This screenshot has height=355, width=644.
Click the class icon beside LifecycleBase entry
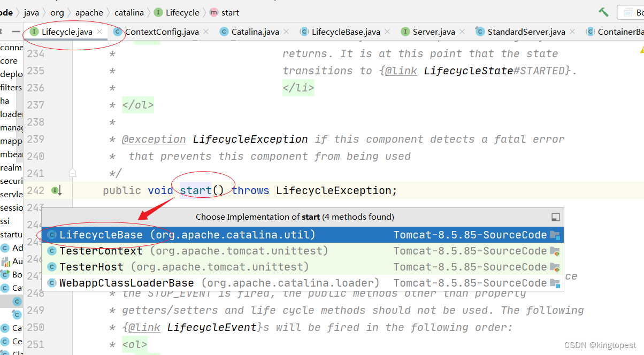52,235
